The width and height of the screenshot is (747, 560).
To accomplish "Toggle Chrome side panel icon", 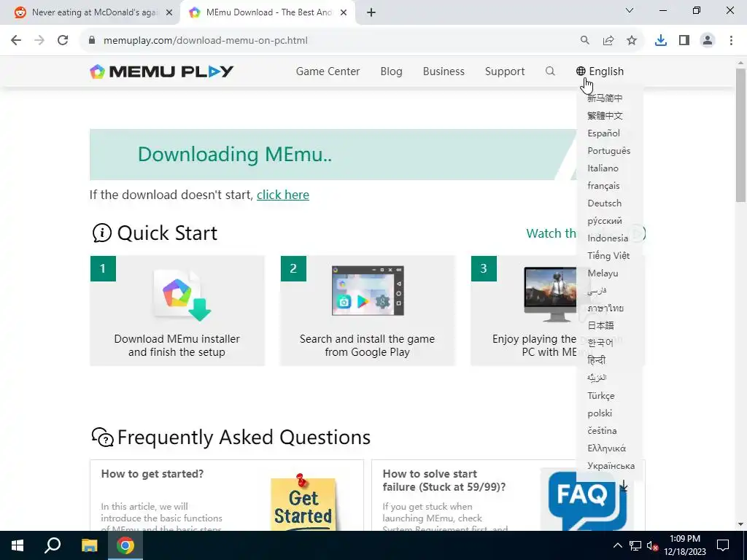I will point(684,41).
